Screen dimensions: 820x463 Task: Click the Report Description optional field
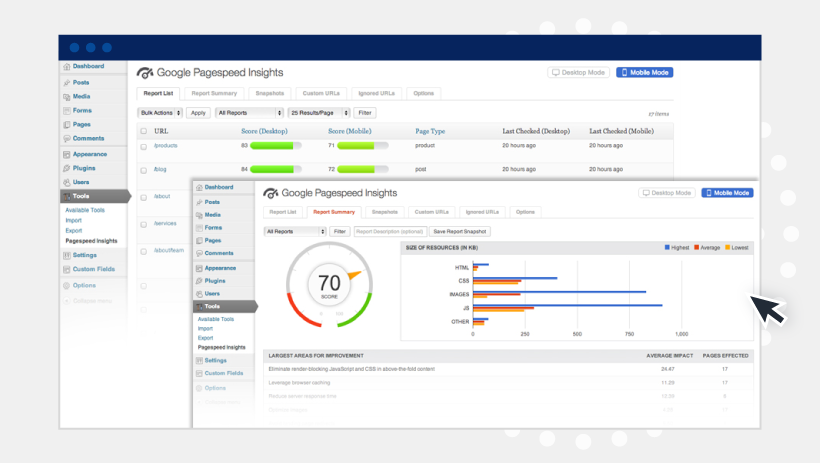point(390,231)
